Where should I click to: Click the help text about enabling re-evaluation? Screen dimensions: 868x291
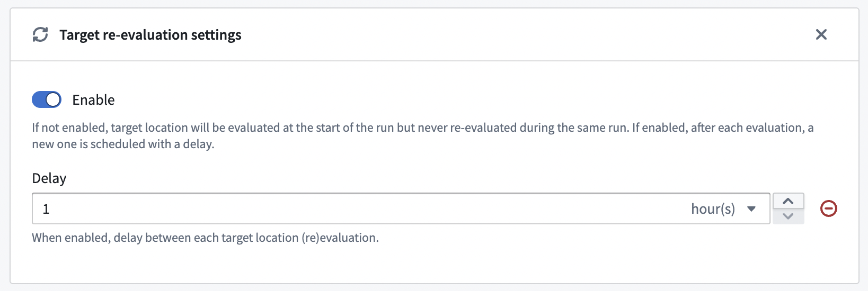[x=423, y=135]
